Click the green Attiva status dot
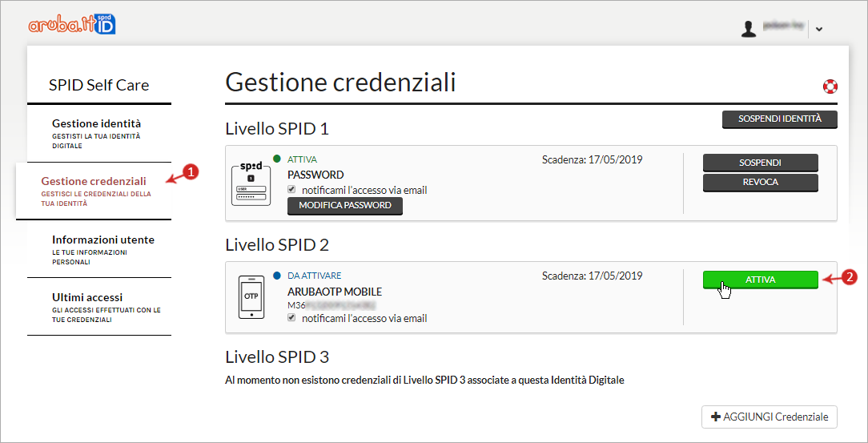Viewport: 868px width, 443px height. [277, 159]
